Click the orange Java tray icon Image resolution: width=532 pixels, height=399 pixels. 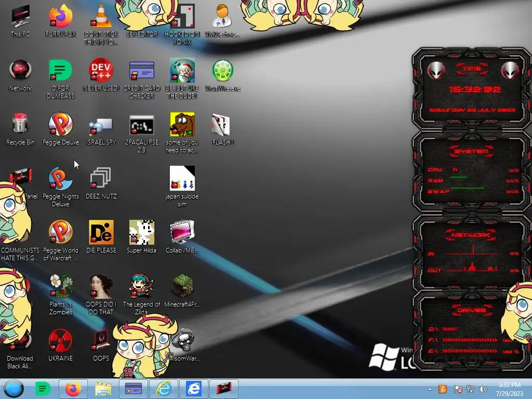click(x=443, y=389)
